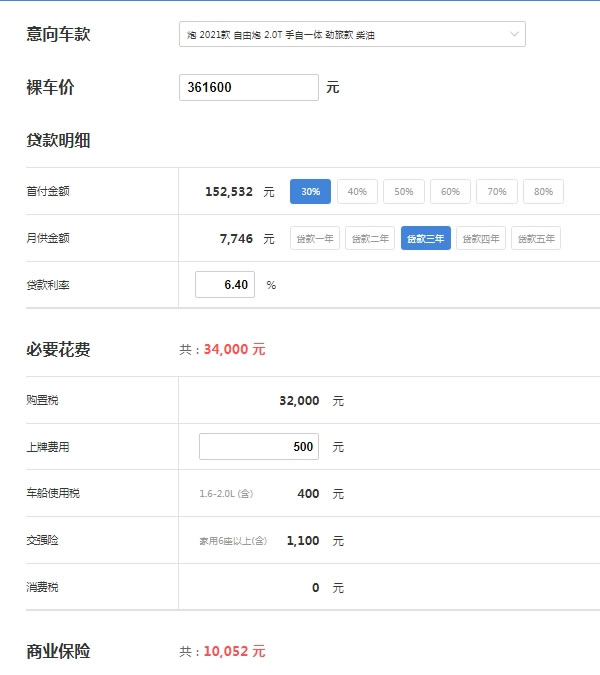
Task: Click the dropdown chevron arrow icon
Action: pyautogui.click(x=514, y=34)
